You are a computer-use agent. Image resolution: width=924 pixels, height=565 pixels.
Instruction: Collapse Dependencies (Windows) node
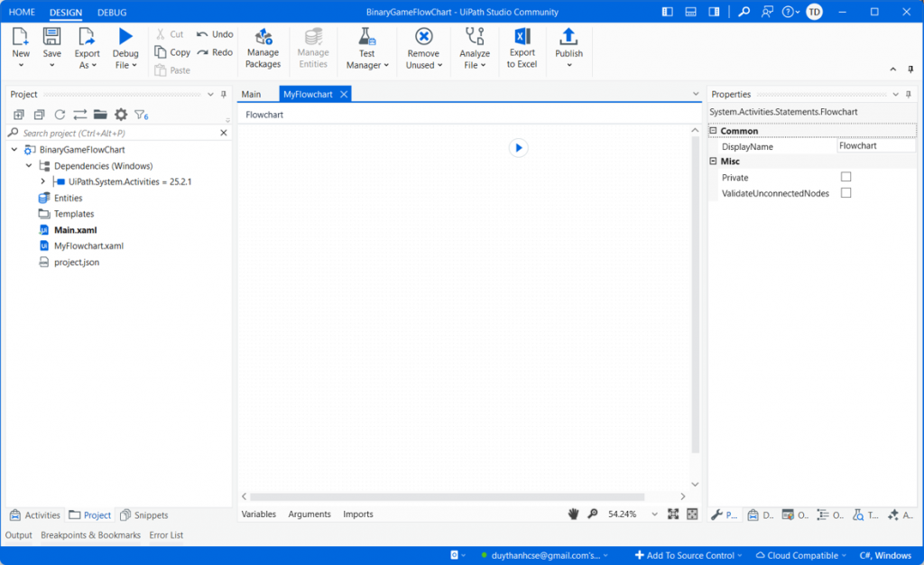click(x=28, y=165)
